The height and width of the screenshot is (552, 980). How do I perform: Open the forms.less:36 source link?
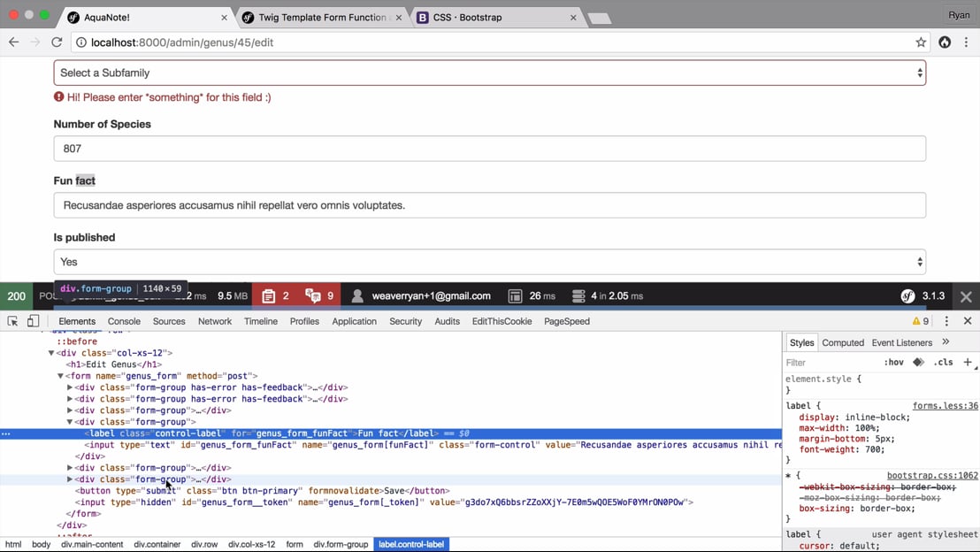pyautogui.click(x=945, y=406)
